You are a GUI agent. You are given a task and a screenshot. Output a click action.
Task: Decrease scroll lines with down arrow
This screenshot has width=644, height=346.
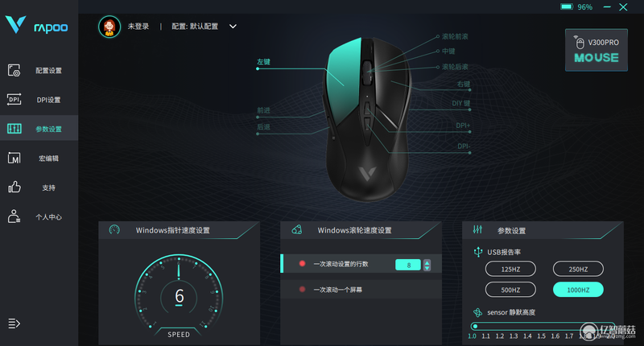(427, 268)
